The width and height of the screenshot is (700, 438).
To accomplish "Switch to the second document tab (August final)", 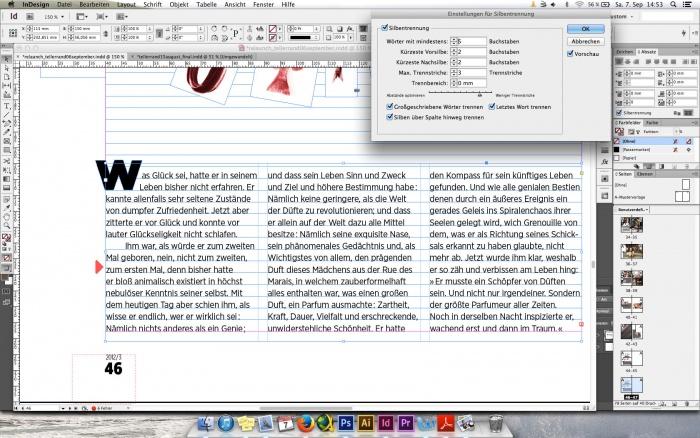I will (194, 57).
